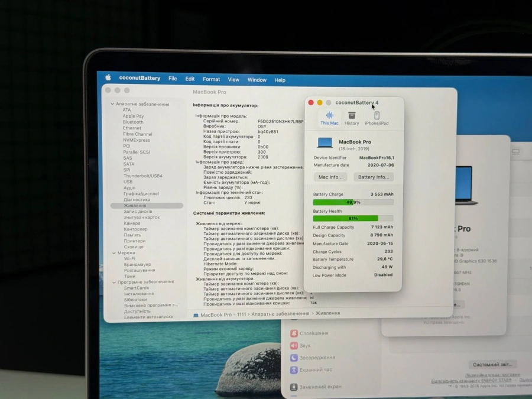Select Принтери in sidebar
Screen dimensions: 532x399
pos(135,241)
